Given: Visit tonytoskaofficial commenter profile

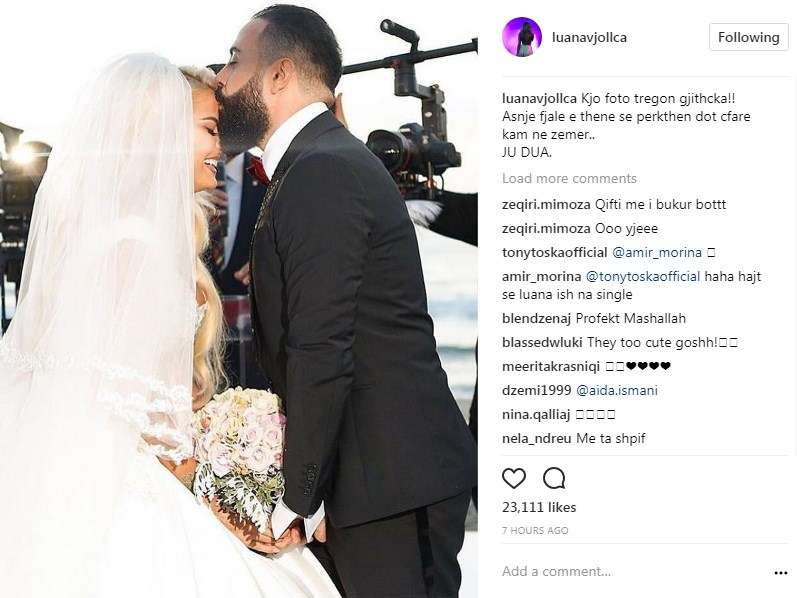Looking at the screenshot, I should 555,253.
